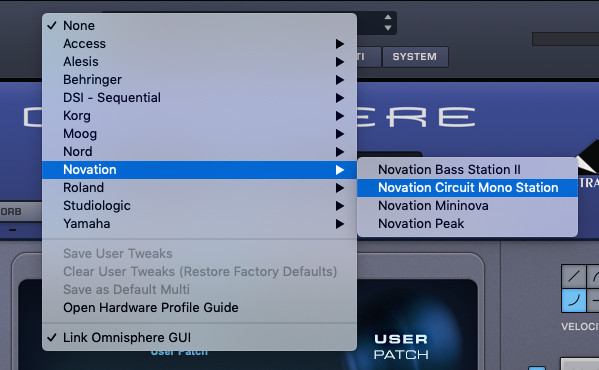Open the Yamaha submenu
Screen dimensions: 599x370
(x=199, y=223)
